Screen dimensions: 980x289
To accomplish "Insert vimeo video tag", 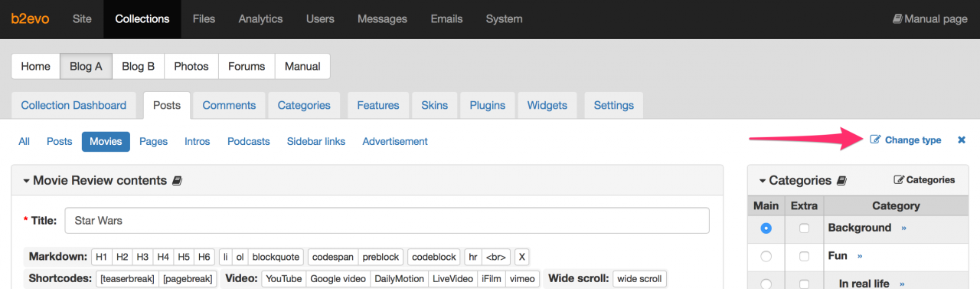I will pyautogui.click(x=522, y=279).
